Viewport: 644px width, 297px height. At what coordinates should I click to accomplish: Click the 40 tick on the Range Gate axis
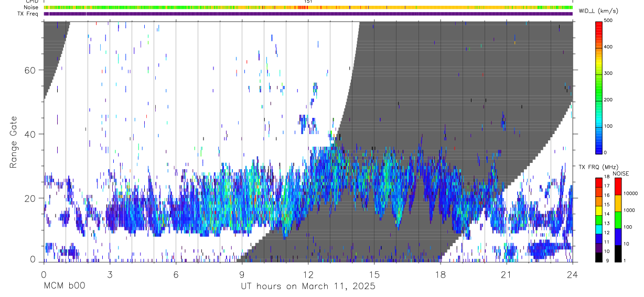(29, 134)
